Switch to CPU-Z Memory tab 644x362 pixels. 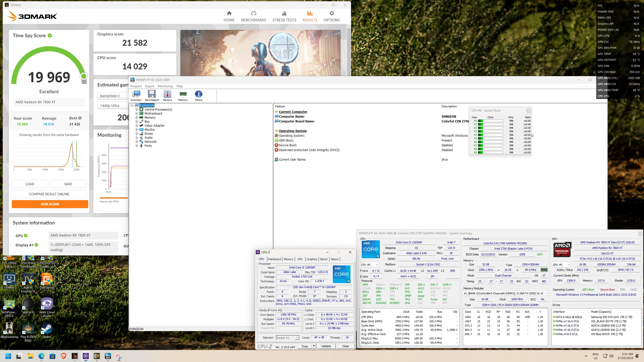click(x=288, y=259)
